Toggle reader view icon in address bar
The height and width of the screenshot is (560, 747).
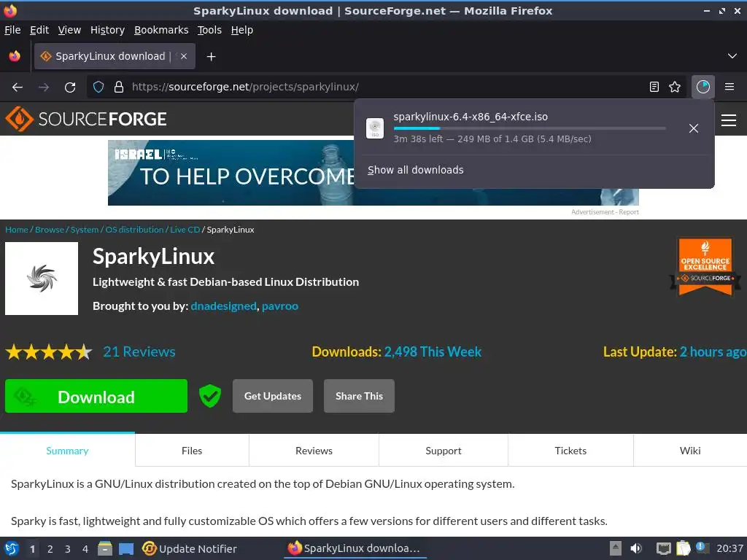pos(654,87)
